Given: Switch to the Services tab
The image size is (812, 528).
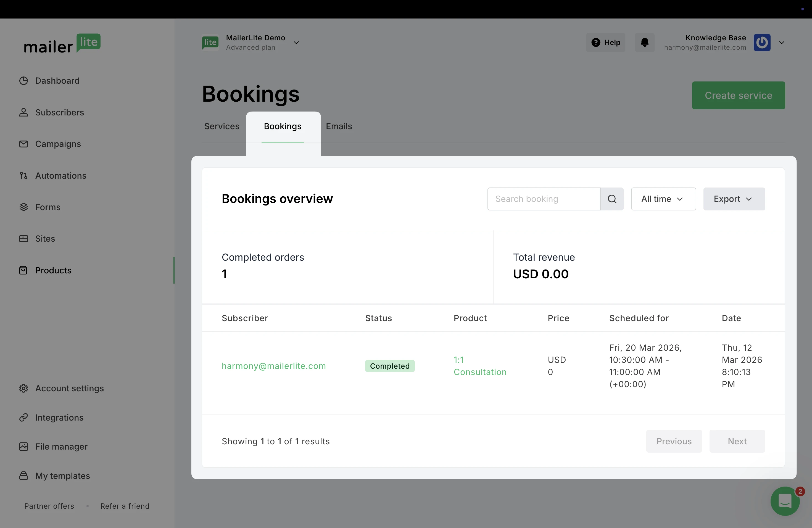Looking at the screenshot, I should pos(222,126).
